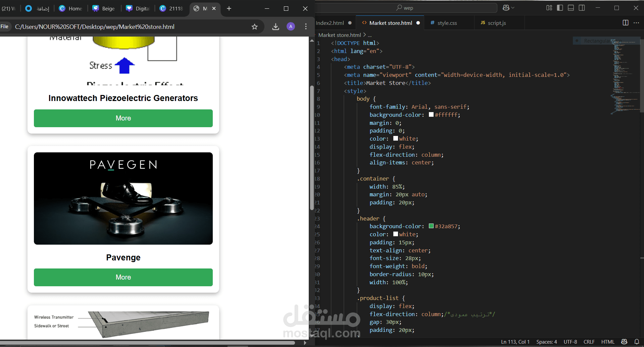Switch to the Home browser tab
The width and height of the screenshot is (644, 347).
click(70, 8)
